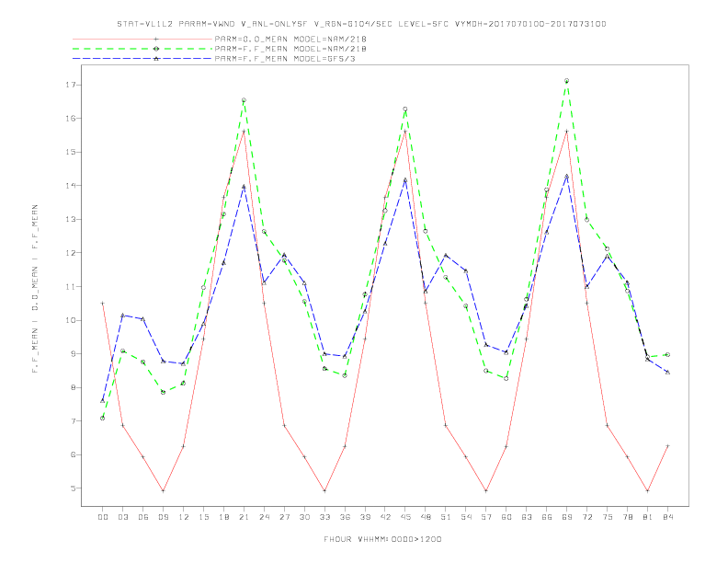
Task: Click y-axis tick label 14
Action: coord(71,186)
